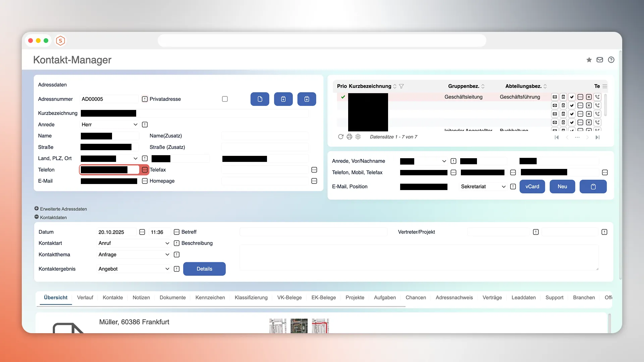Open the ellipsis options icon next to Telefon field
The width and height of the screenshot is (644, 362).
tap(145, 170)
